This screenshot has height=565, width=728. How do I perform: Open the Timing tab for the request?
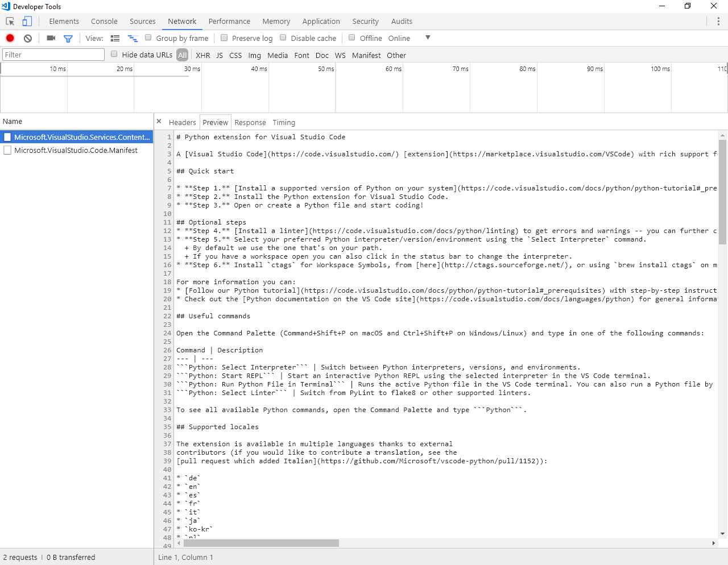(x=284, y=122)
